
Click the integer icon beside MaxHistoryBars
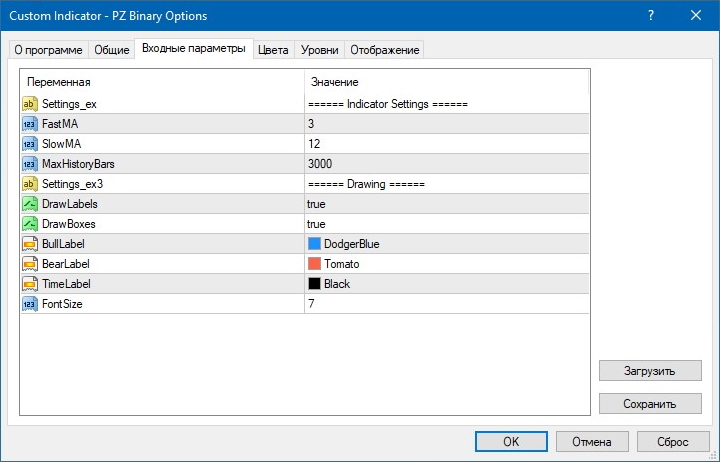pos(29,164)
